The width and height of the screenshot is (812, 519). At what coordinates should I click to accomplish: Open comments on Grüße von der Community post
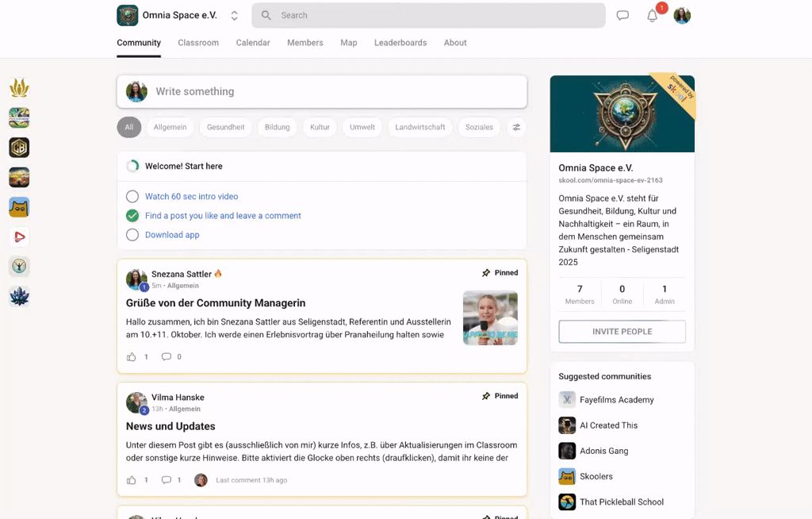(x=167, y=357)
